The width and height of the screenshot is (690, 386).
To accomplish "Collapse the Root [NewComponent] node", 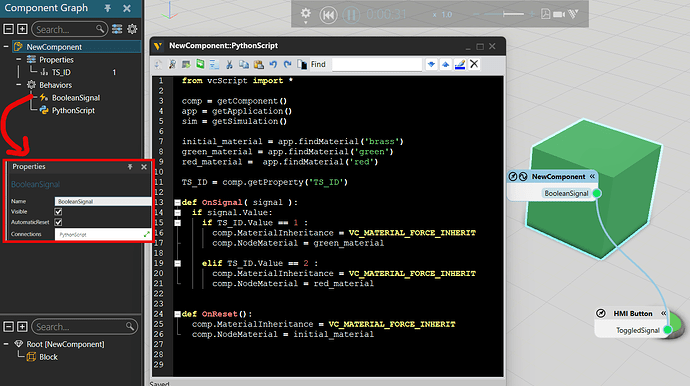I will pyautogui.click(x=6, y=344).
